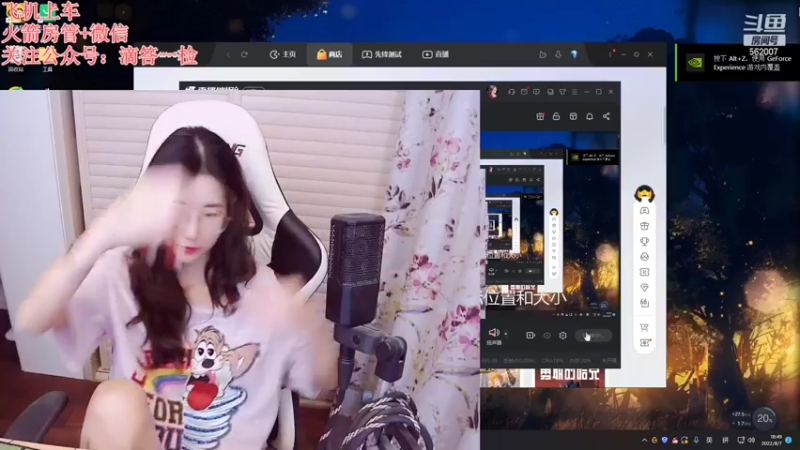Click the share icon

[606, 116]
